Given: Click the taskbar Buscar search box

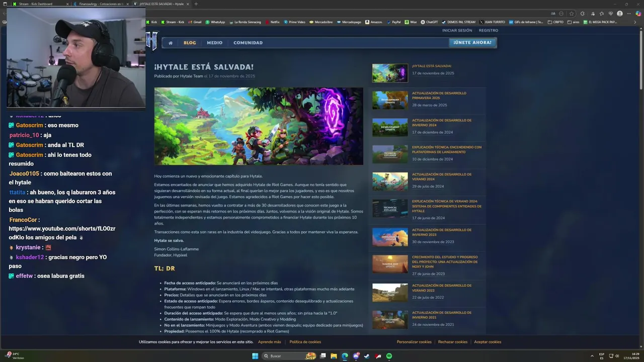Looking at the screenshot, I should pyautogui.click(x=290, y=356).
